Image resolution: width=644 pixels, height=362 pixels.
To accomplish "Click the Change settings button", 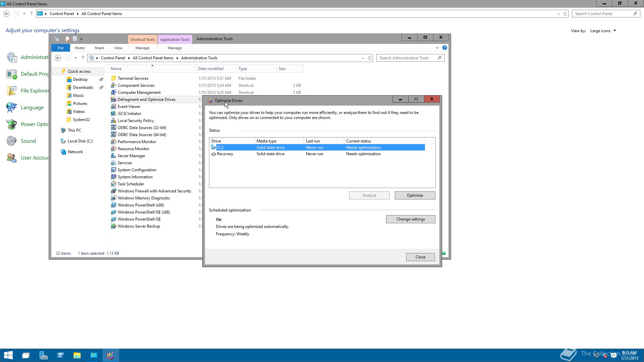I will pyautogui.click(x=411, y=219).
